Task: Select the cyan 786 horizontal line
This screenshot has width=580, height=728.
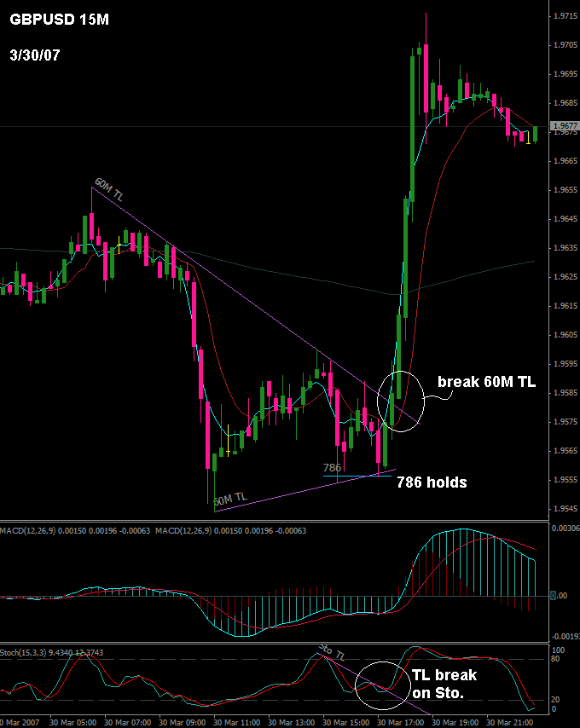Action: (357, 476)
